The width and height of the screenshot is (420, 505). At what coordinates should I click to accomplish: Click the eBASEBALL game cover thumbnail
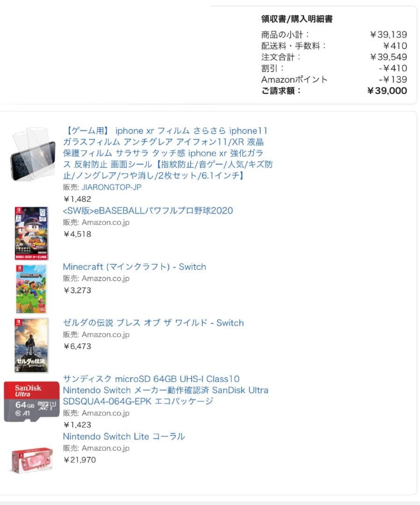[x=31, y=233]
